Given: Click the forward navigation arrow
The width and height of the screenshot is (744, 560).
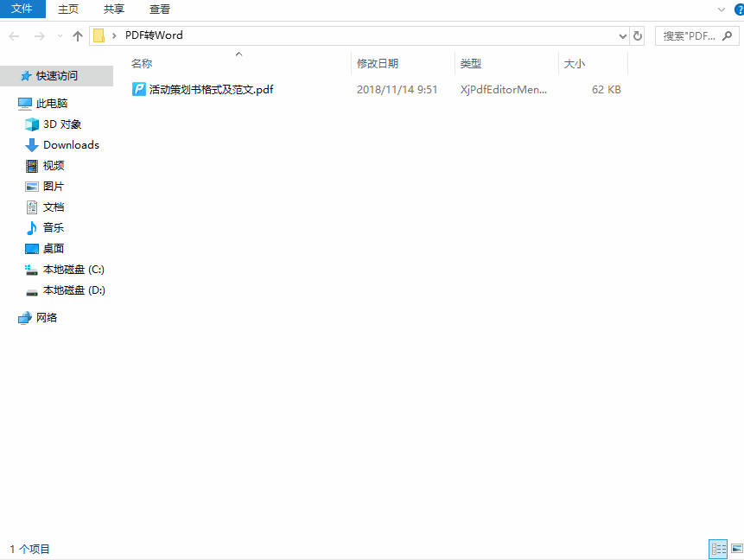Looking at the screenshot, I should (40, 35).
